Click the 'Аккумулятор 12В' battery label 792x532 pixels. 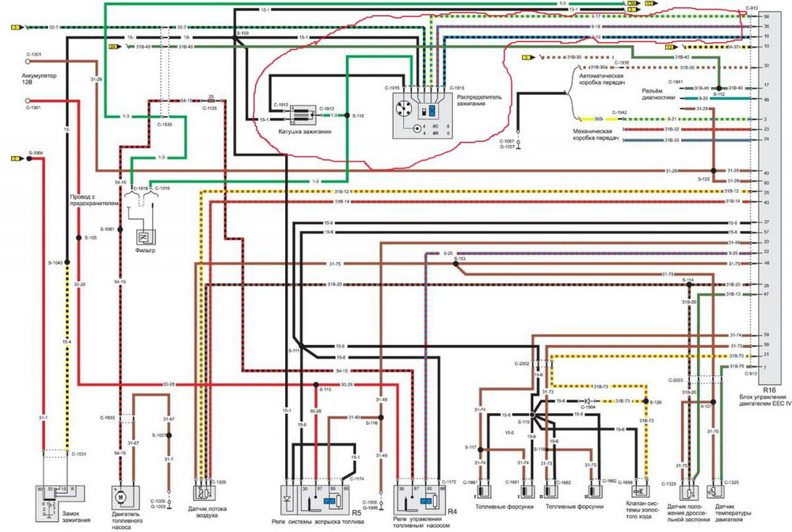40,78
